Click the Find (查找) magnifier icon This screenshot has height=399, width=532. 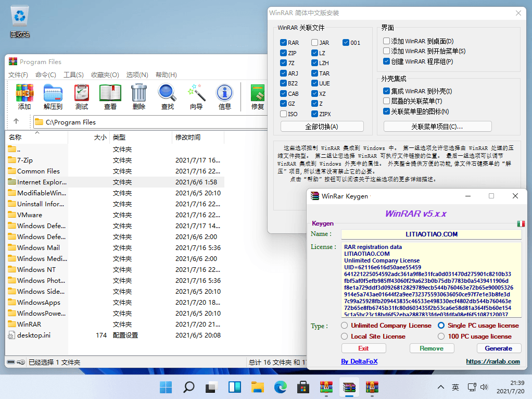[x=167, y=97]
